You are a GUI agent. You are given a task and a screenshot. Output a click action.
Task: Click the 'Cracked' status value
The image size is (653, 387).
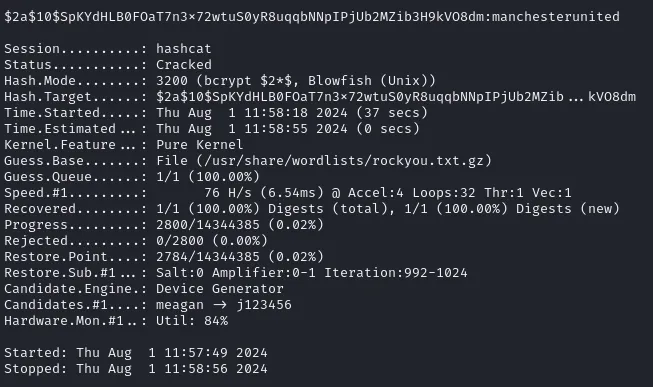184,65
